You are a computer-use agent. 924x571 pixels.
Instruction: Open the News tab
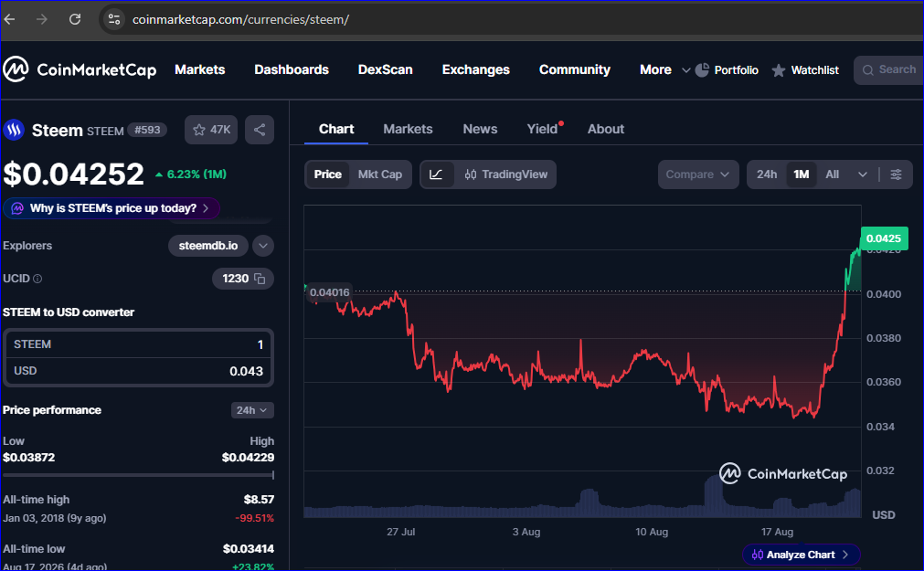pyautogui.click(x=480, y=129)
